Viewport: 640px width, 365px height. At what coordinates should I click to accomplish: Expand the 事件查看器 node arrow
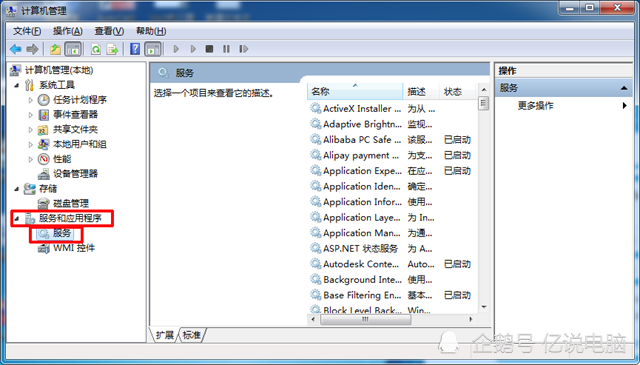point(31,115)
